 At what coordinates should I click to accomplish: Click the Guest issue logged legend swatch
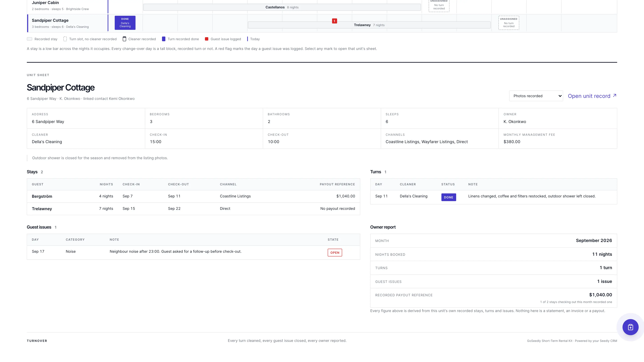(206, 39)
